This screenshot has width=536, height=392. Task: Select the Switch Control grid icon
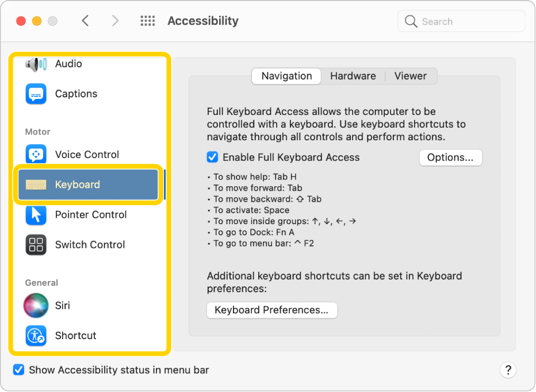[36, 245]
